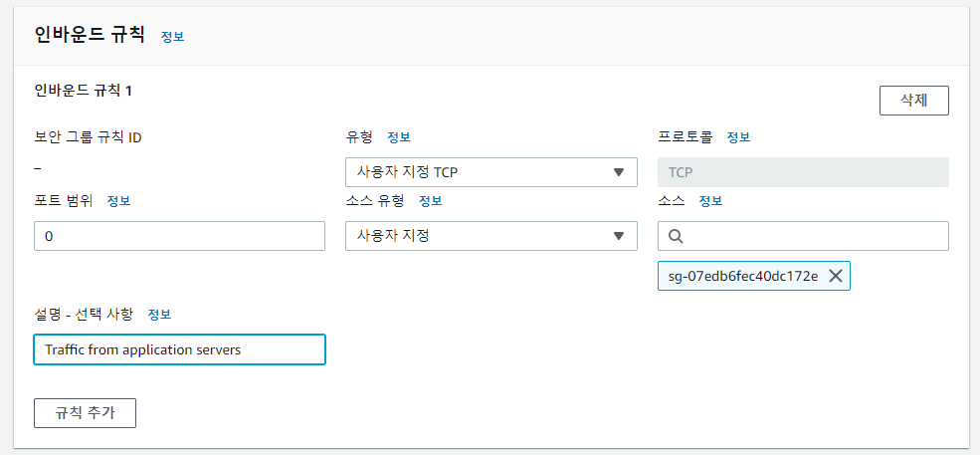Screen dimensions: 980x455
Task: Open the 정보 link beside 유형
Action: pos(399,137)
